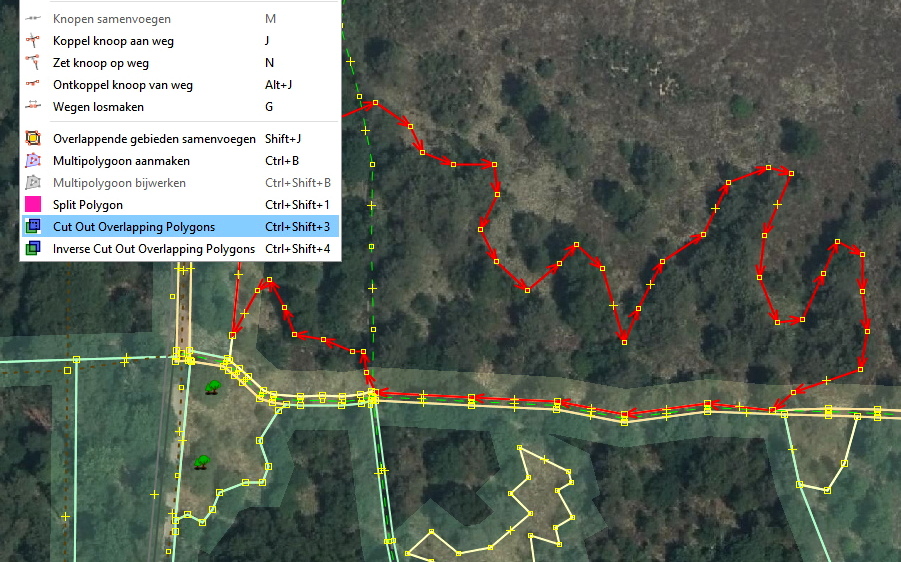Screen dimensions: 901x562
Task: Click the Overlappende gebieden samenvoegen icon
Action: click(33, 138)
